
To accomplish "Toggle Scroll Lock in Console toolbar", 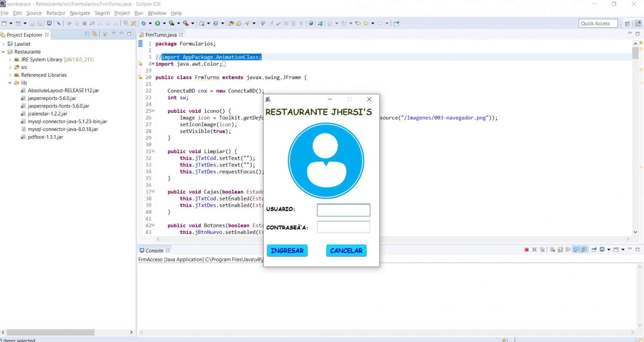I will [x=560, y=249].
